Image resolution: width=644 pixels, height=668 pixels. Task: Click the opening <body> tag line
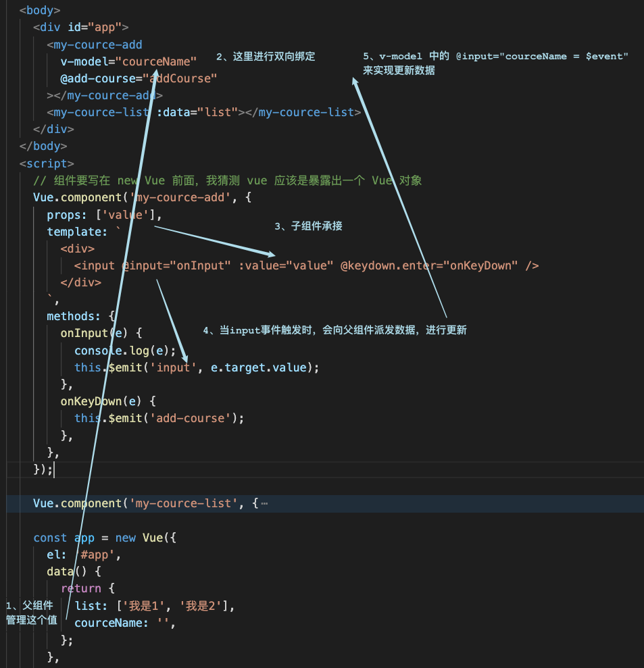coord(40,10)
